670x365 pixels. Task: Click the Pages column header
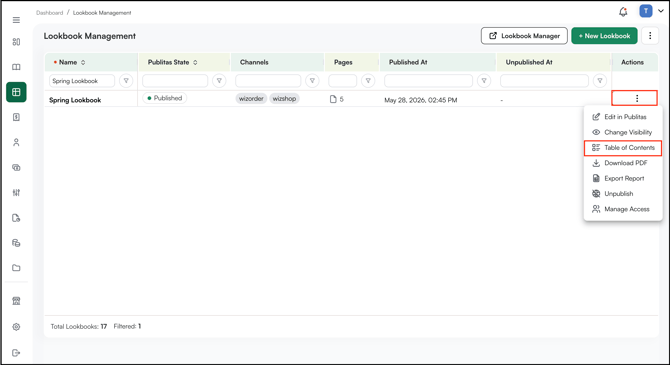tap(343, 62)
